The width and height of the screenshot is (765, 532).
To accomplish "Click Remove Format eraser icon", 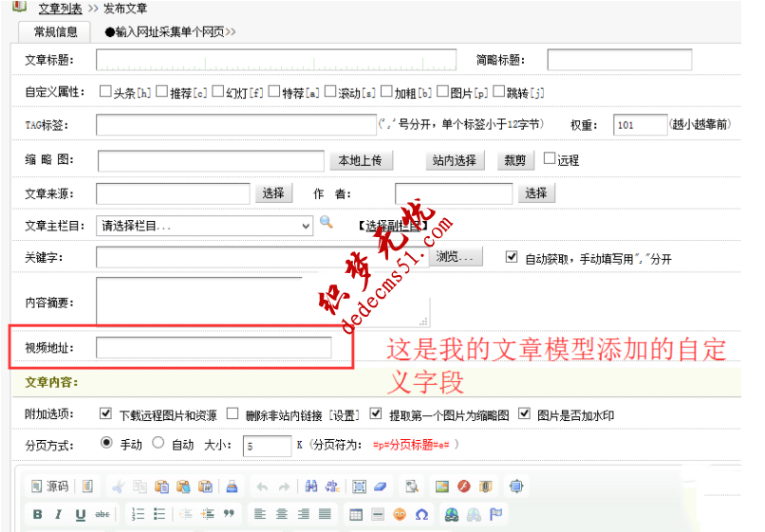I will [x=381, y=486].
